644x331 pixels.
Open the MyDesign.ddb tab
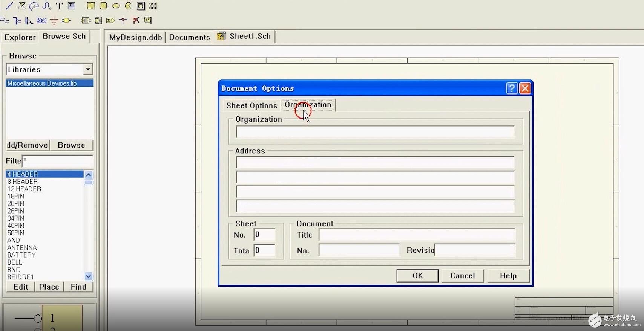point(135,37)
